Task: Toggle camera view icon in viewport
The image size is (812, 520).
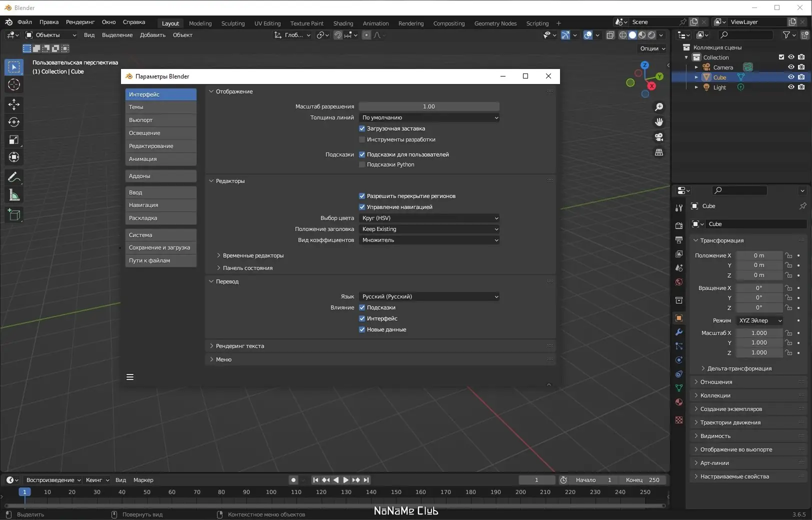Action: [659, 137]
